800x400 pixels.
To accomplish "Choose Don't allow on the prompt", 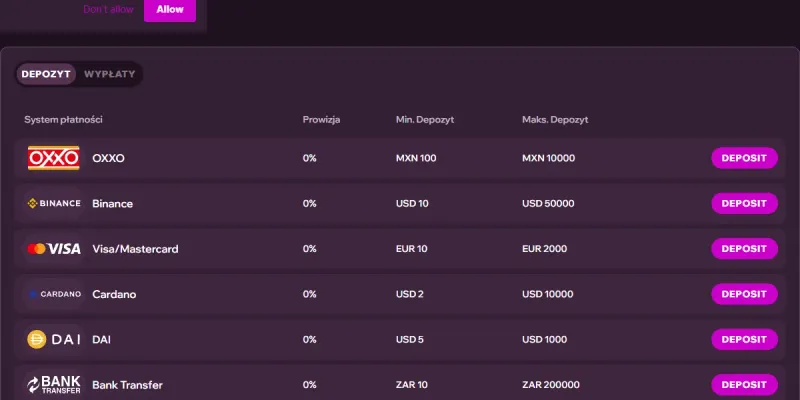I will [x=108, y=10].
